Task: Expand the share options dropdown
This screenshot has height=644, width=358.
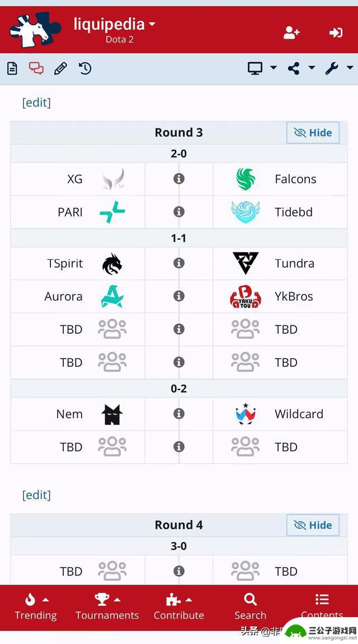Action: pos(301,68)
